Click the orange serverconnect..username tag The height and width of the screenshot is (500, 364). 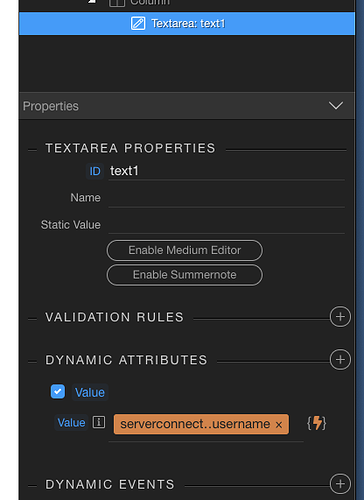click(201, 424)
